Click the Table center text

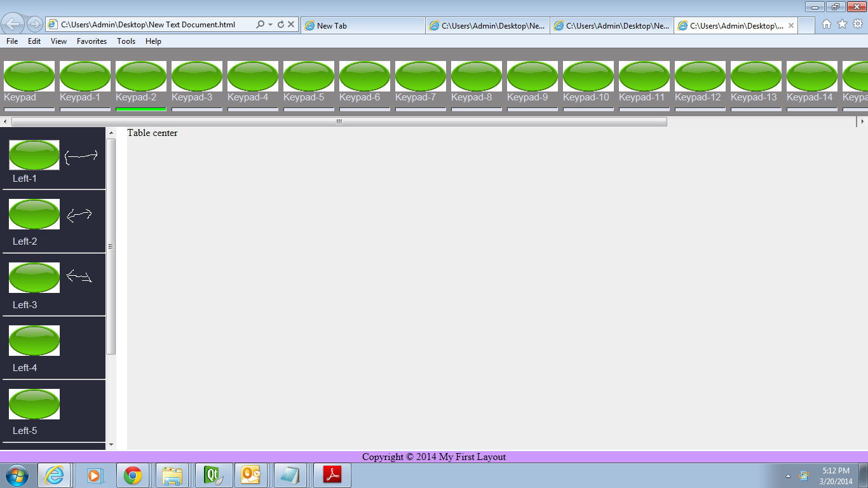point(153,133)
